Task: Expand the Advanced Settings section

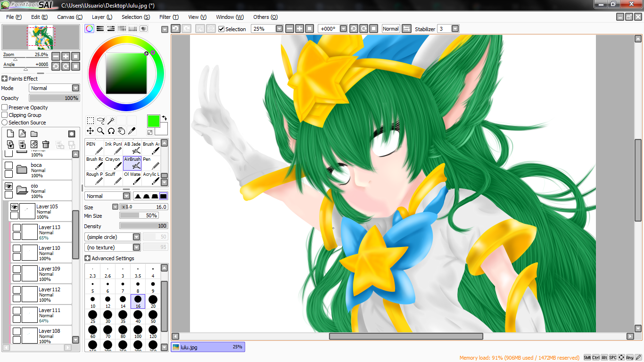Action: point(87,258)
